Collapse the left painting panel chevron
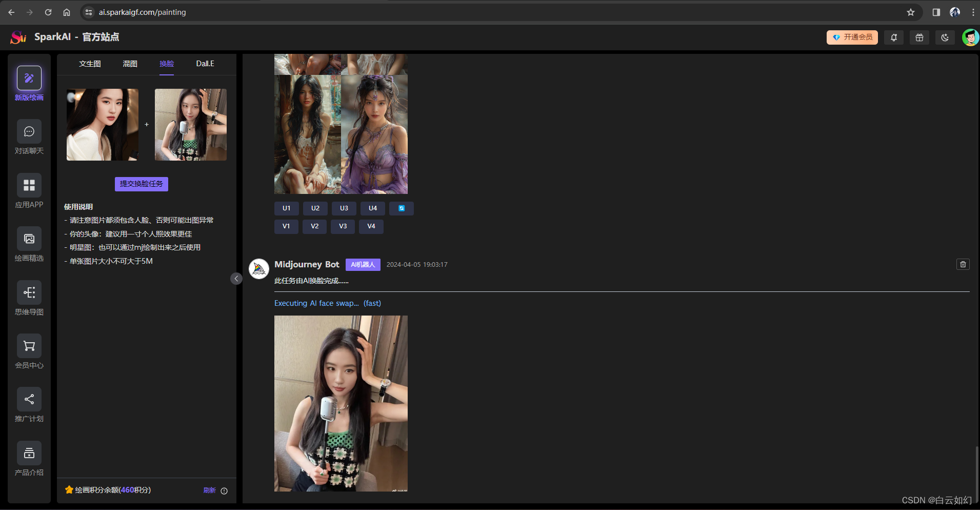The height and width of the screenshot is (510, 980). (x=236, y=279)
